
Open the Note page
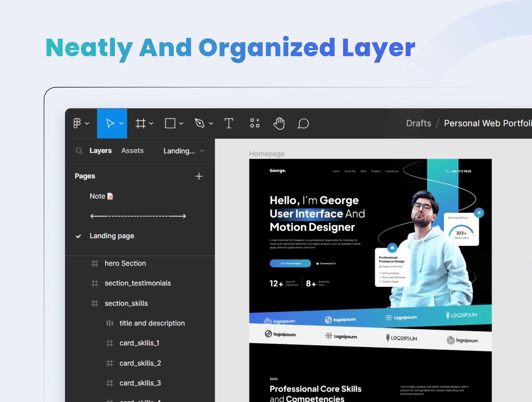(102, 196)
